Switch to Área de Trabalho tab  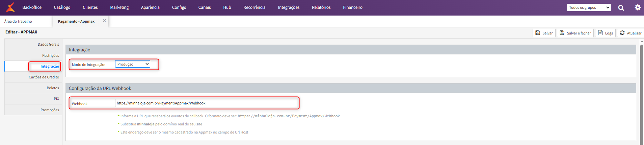point(18,21)
